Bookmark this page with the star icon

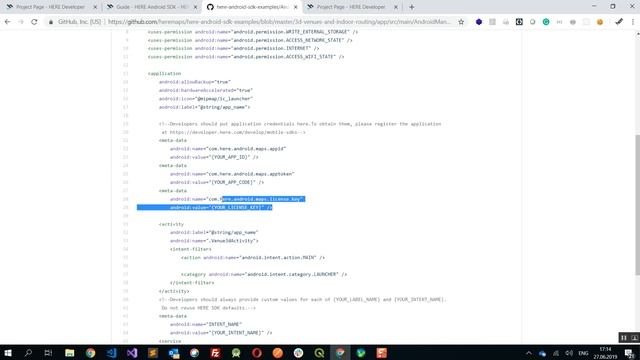point(461,22)
